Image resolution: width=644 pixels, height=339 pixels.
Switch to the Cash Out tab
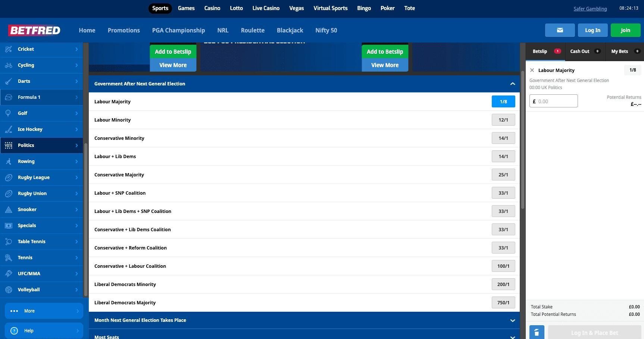pos(585,51)
